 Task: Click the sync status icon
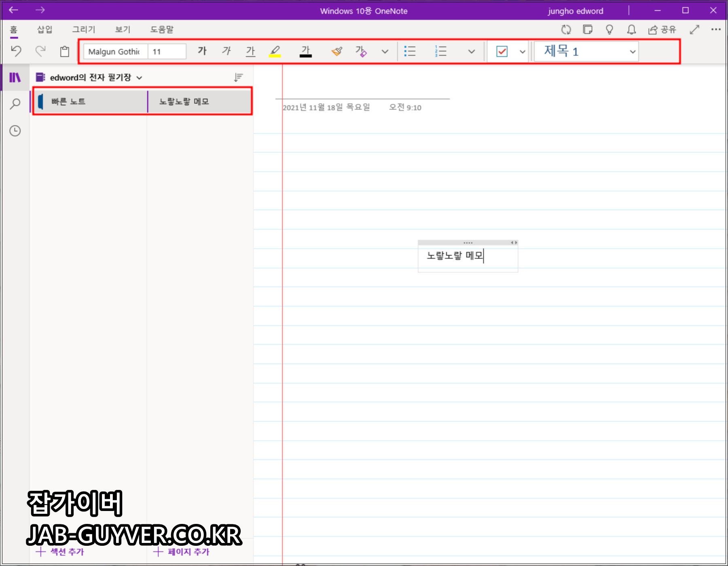(566, 30)
